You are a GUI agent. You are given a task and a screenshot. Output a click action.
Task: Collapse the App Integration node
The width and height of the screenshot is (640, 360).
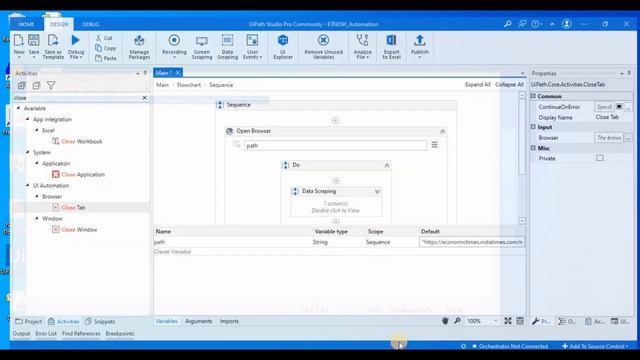tap(28, 119)
